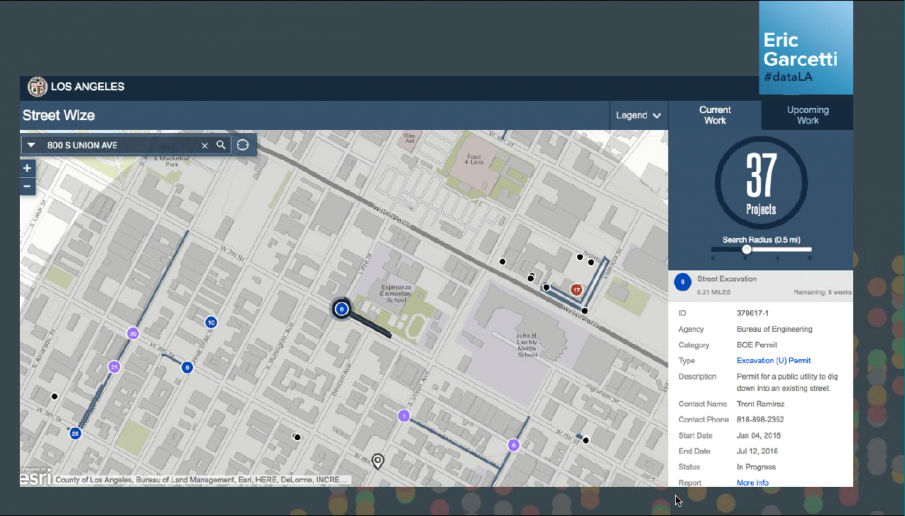905x516 pixels.
Task: Expand the Legend dropdown
Action: [x=638, y=115]
